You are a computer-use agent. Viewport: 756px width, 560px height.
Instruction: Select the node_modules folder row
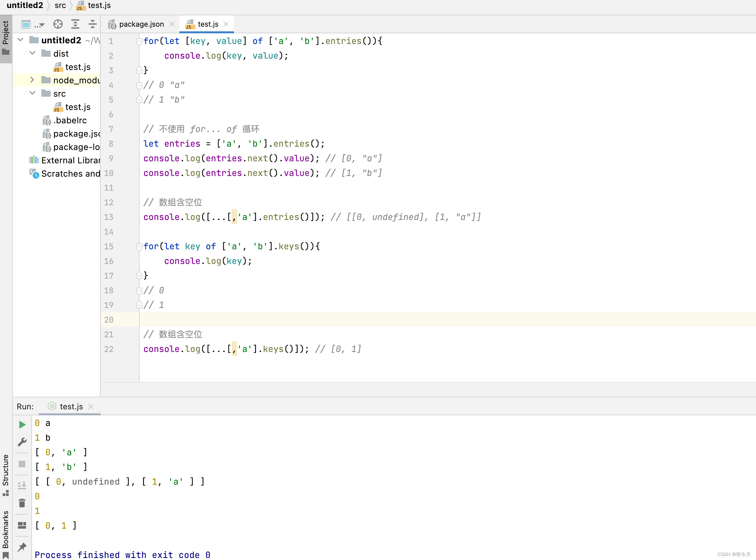[x=56, y=80]
